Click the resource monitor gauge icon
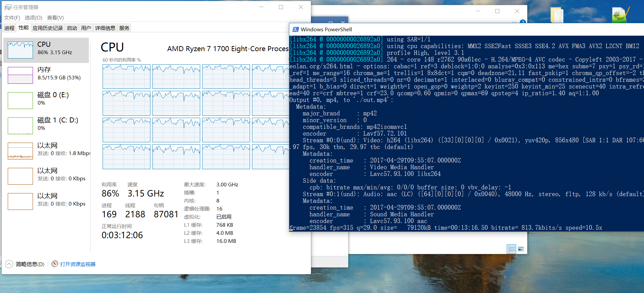 tap(55, 264)
